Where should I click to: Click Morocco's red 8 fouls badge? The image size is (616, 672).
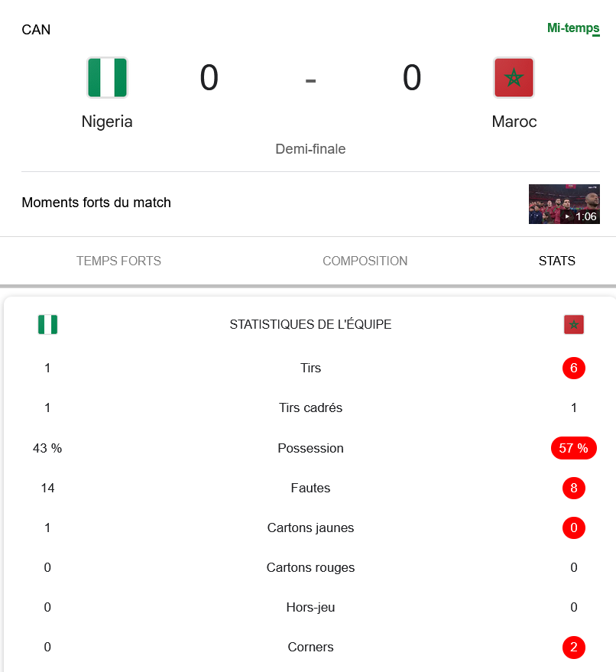coord(573,488)
